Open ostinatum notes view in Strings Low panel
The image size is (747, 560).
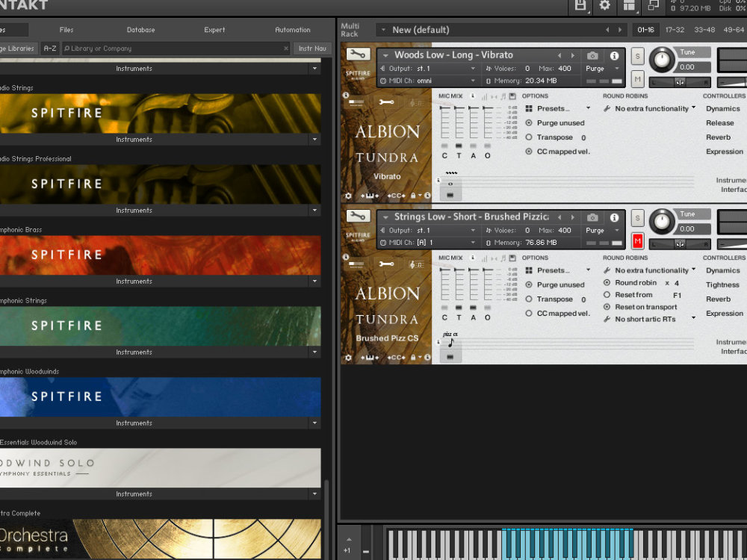click(x=416, y=264)
